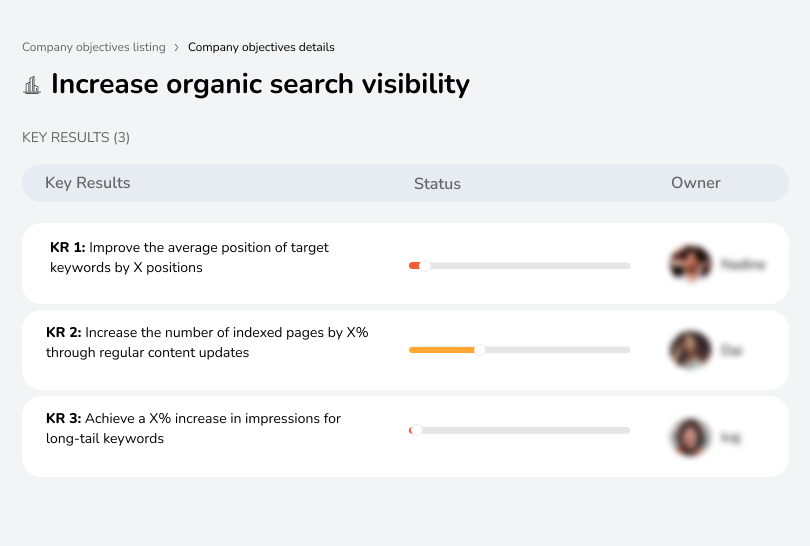Click the Key Results column header

[x=88, y=183]
